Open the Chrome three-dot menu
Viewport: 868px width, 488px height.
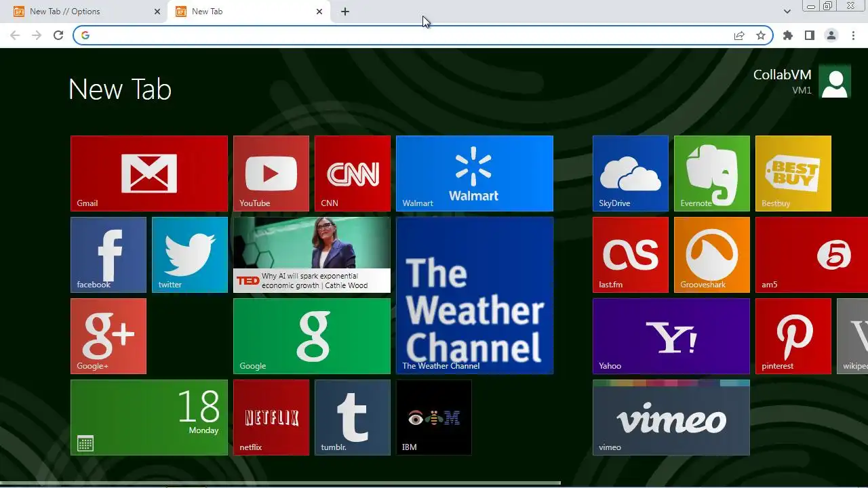(x=853, y=35)
